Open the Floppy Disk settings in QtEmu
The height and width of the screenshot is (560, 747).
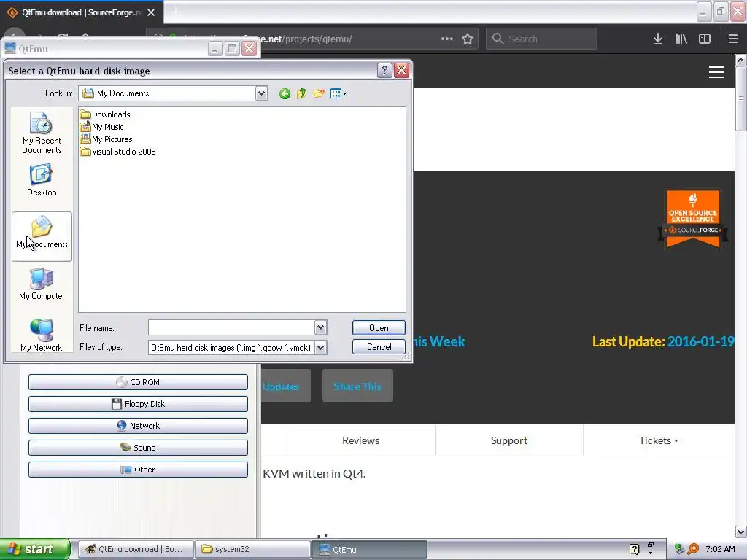(138, 404)
